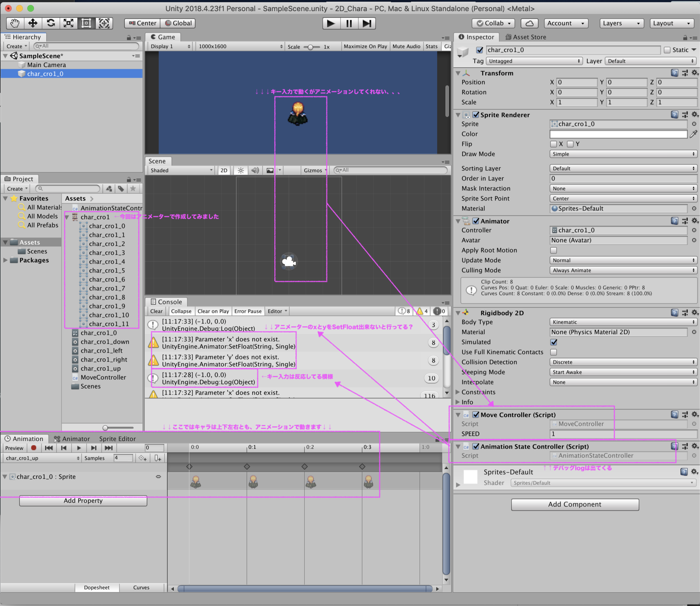Select the Rect Transform tool

[86, 23]
